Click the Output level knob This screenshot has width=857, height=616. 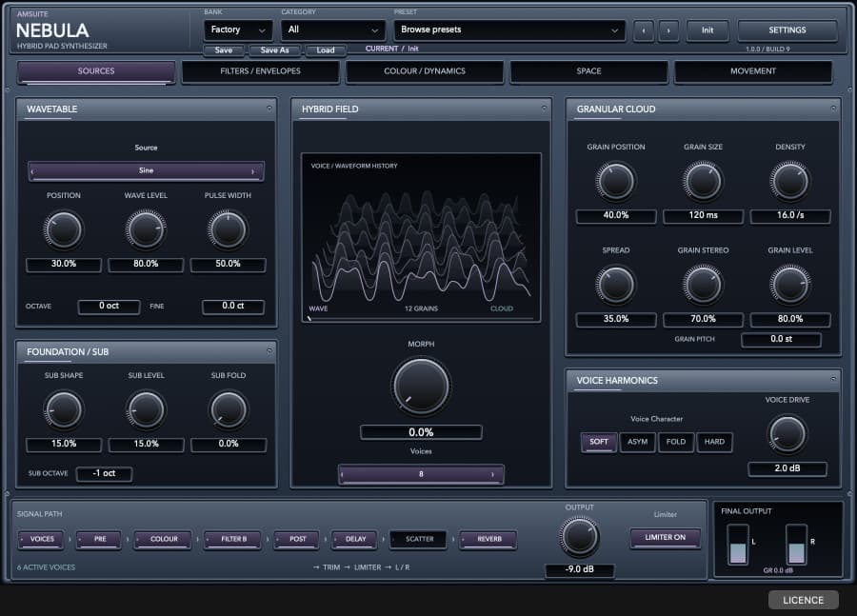tap(579, 536)
